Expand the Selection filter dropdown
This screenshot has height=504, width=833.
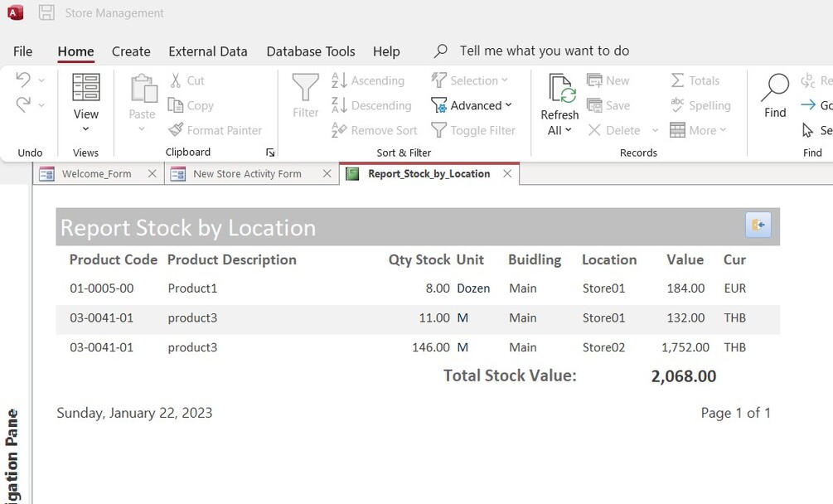point(505,80)
